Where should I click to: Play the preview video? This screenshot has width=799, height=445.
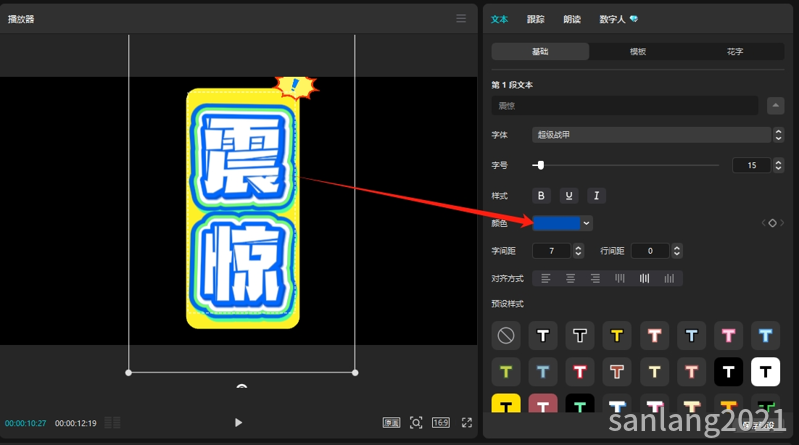tap(238, 423)
